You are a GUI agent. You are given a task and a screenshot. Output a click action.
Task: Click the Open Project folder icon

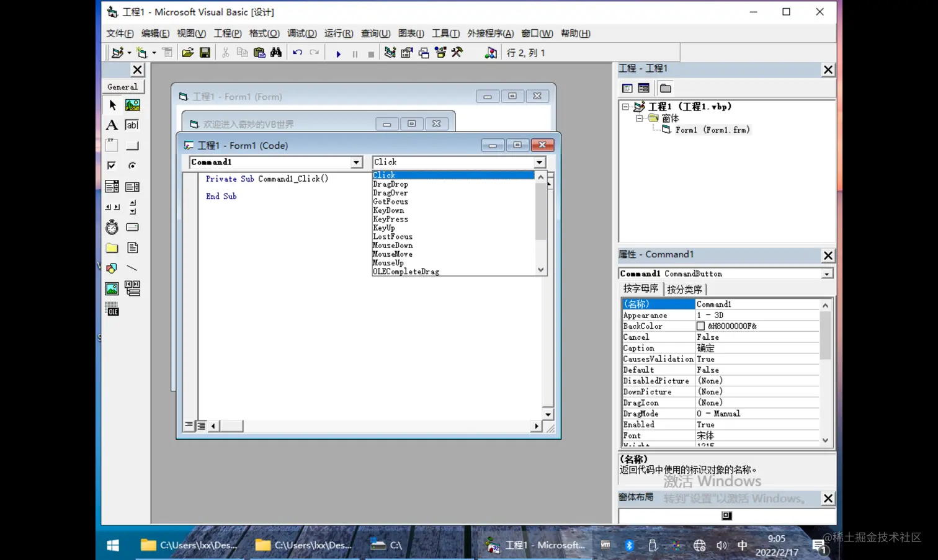click(187, 53)
